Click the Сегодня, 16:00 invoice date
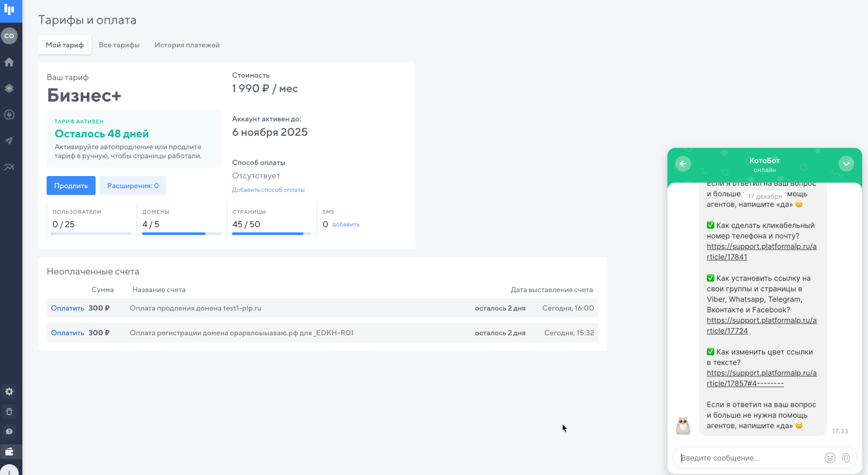Image resolution: width=868 pixels, height=475 pixels. (x=568, y=308)
